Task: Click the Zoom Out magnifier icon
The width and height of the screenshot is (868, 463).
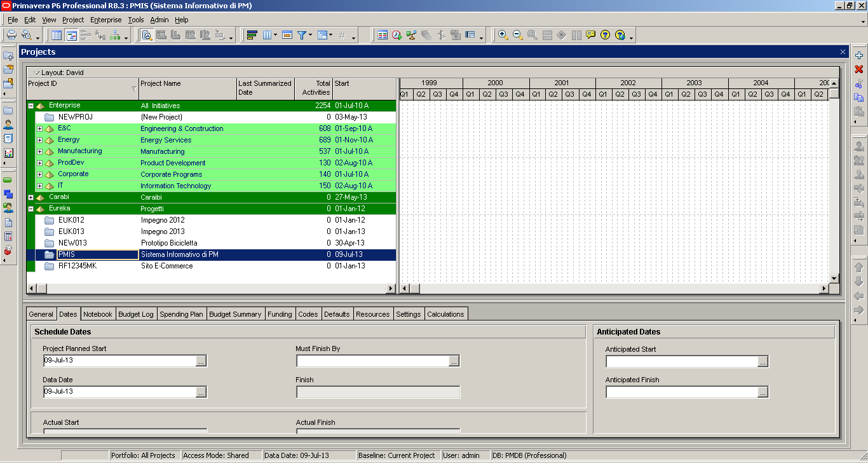Action: click(x=517, y=36)
